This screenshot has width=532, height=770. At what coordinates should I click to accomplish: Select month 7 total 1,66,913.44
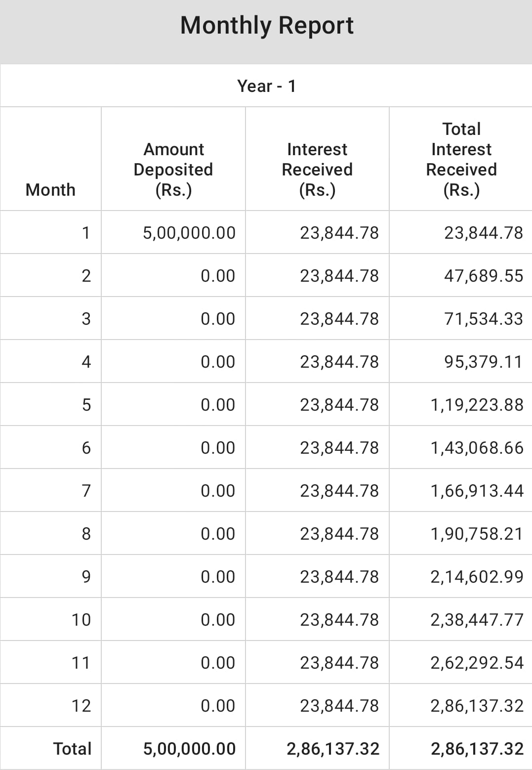point(477,491)
